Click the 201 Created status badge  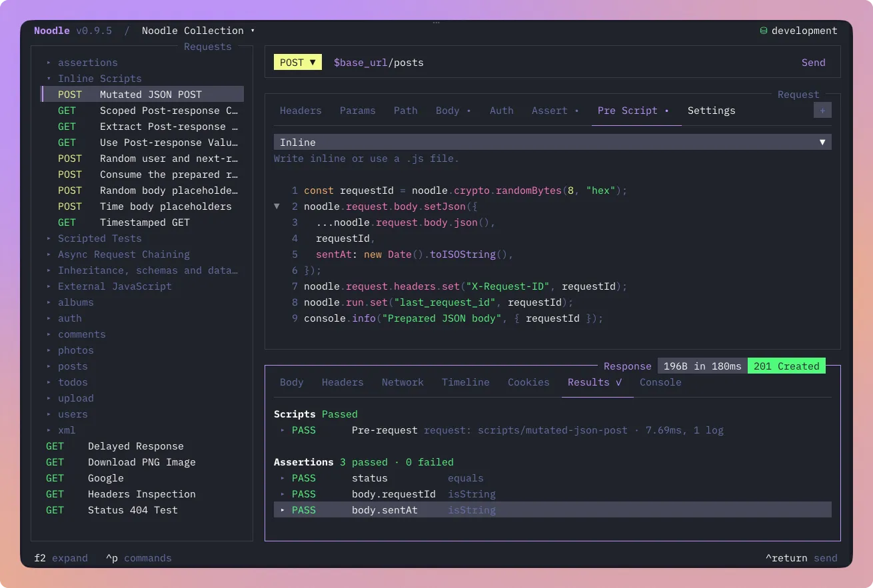786,366
